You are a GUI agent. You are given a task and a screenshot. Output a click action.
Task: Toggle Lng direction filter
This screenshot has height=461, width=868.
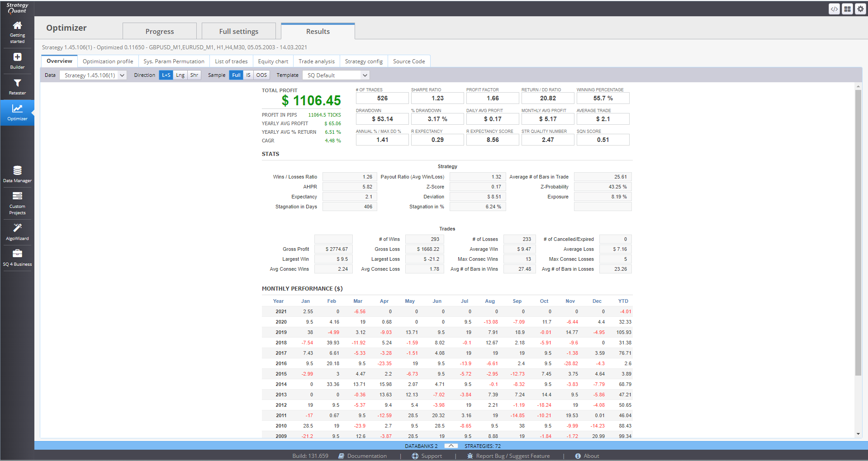click(180, 75)
